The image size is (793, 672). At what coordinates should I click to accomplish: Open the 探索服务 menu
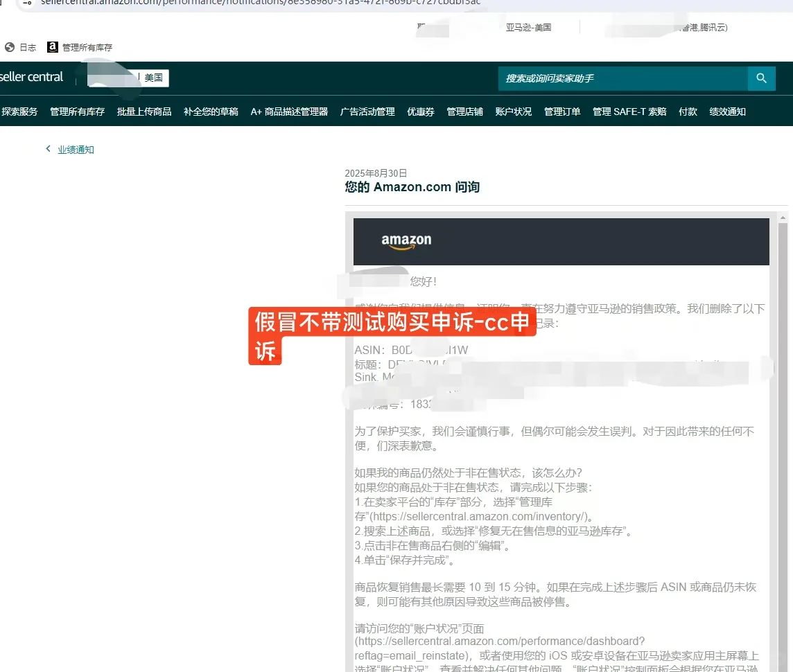point(19,112)
